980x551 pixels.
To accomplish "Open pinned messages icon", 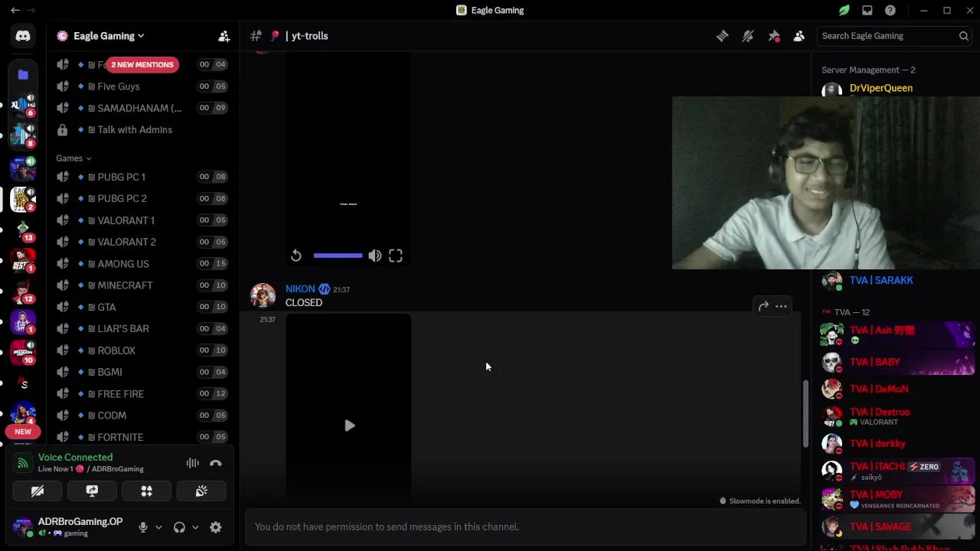I will pyautogui.click(x=774, y=36).
